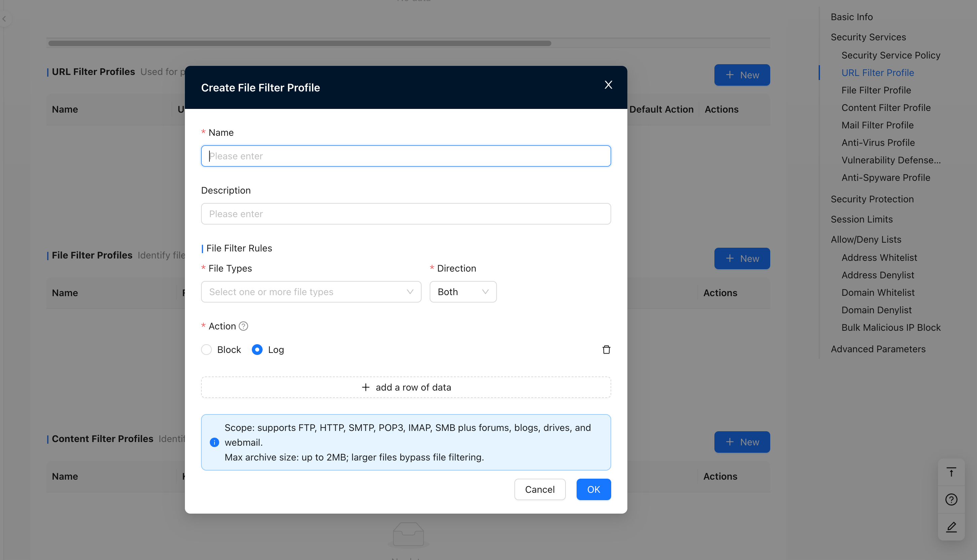Open the File Types dropdown
The image size is (977, 560).
311,292
